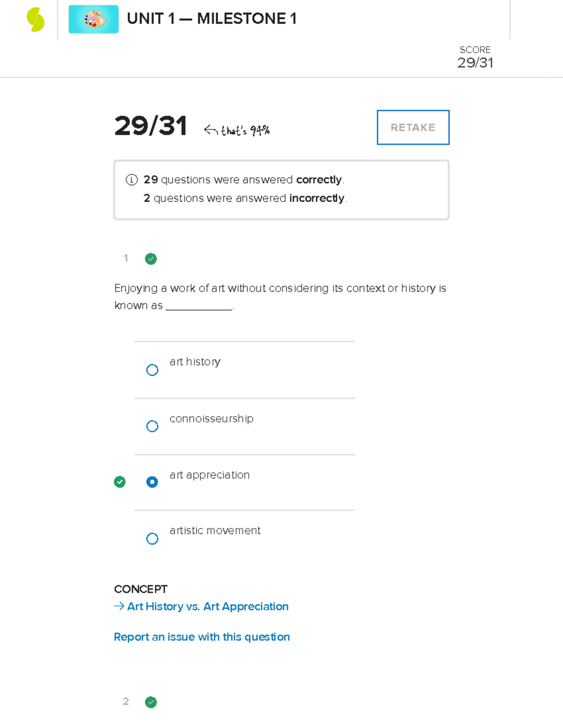Click the 'UNIT 1 — MILESTONE 1' title

(212, 19)
